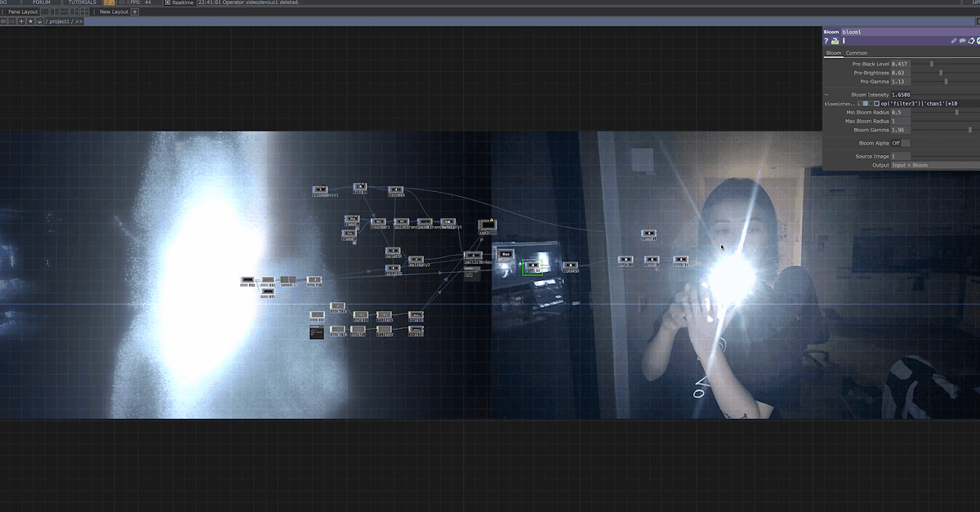Click the project1 path in path bar
Image resolution: width=980 pixels, height=512 pixels.
coord(59,21)
